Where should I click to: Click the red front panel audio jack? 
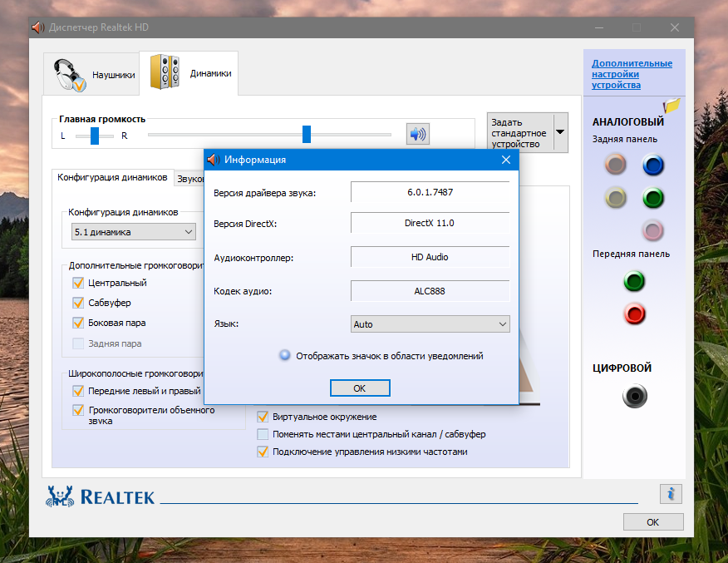pyautogui.click(x=634, y=314)
